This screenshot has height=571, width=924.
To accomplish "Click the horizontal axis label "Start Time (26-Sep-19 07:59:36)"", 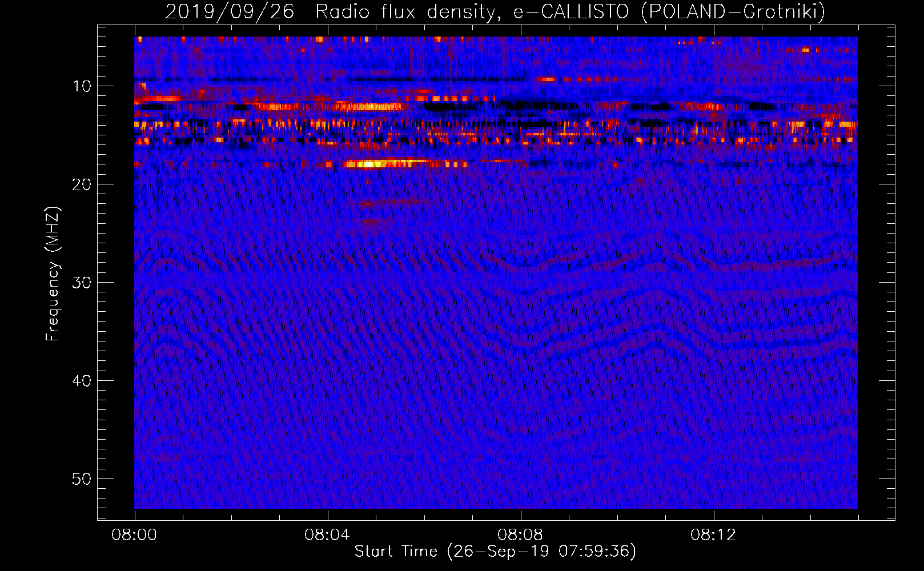I will coord(495,552).
